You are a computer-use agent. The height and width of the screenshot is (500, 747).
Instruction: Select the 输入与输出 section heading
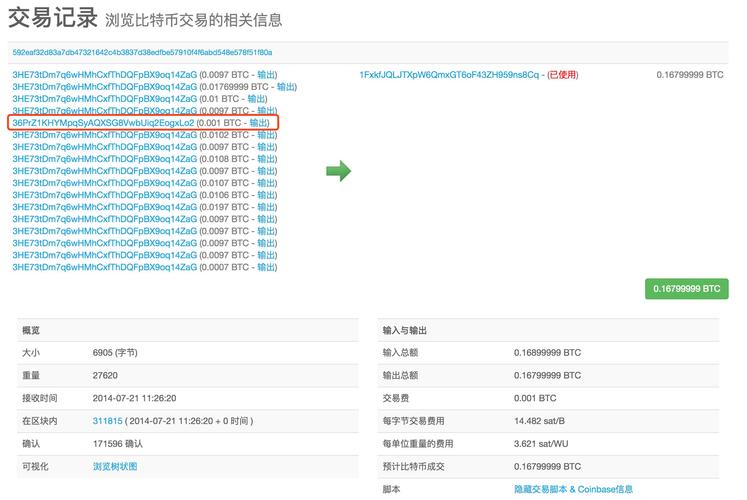404,330
